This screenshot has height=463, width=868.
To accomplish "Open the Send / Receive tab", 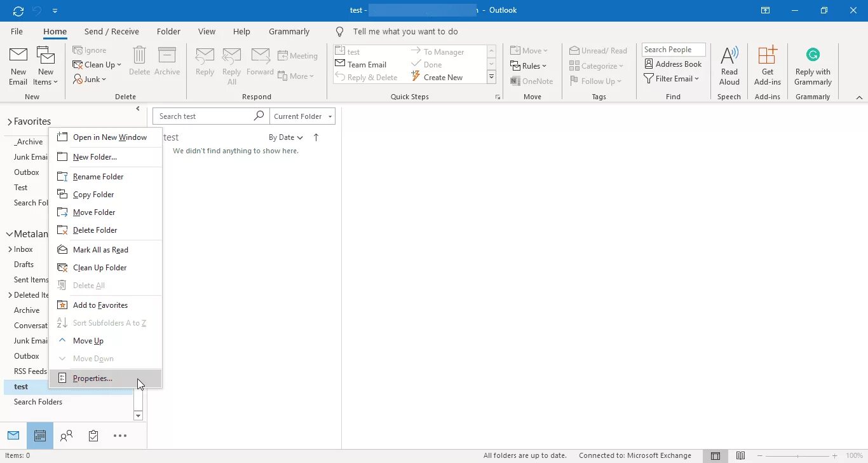I will [x=112, y=31].
